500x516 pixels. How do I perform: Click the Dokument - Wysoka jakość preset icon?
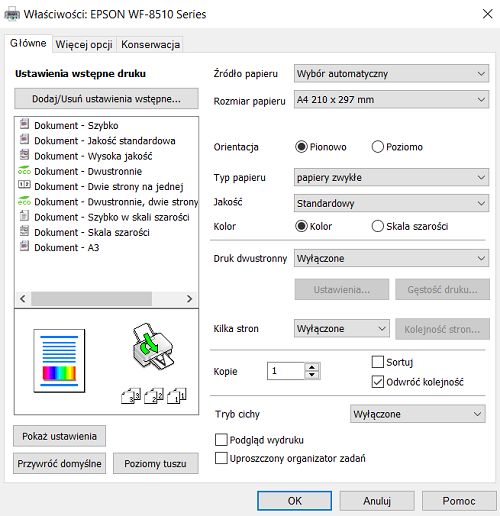(x=24, y=154)
